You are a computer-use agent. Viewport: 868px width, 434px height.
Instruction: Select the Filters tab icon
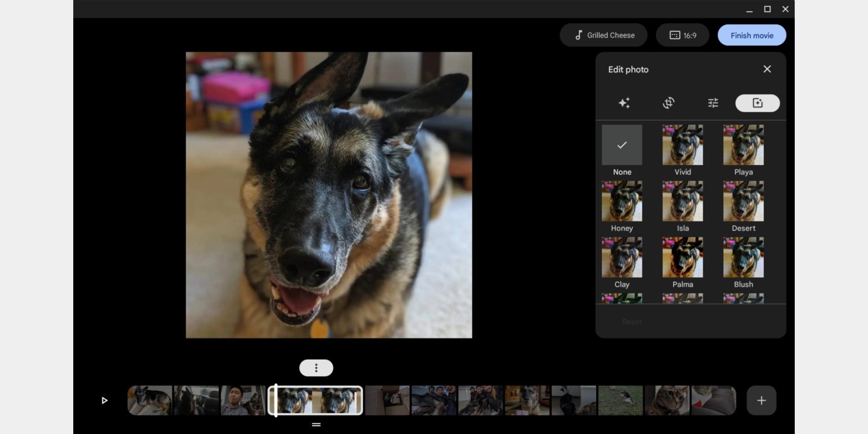pos(757,103)
